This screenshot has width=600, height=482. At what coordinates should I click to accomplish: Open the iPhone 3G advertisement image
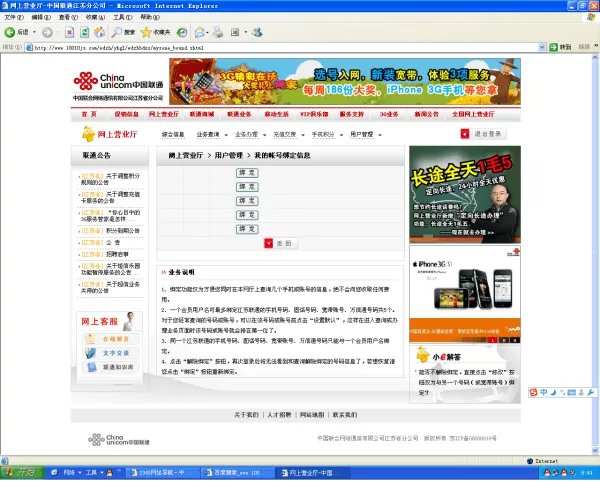click(x=465, y=295)
